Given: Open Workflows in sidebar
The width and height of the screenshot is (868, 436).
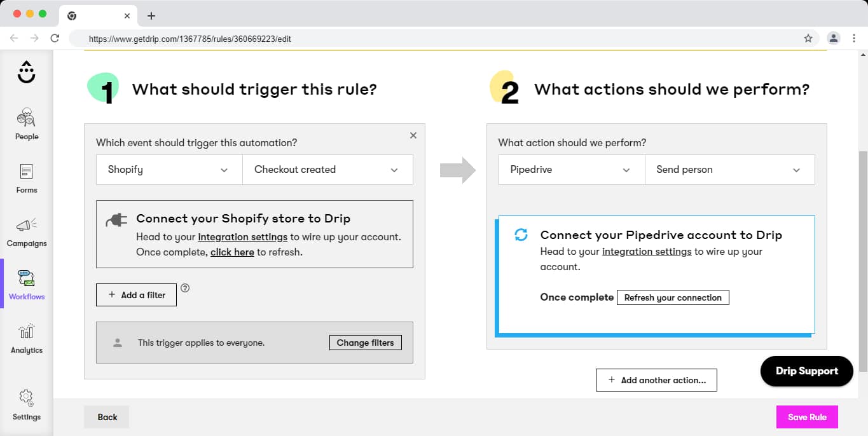Looking at the screenshot, I should (27, 285).
